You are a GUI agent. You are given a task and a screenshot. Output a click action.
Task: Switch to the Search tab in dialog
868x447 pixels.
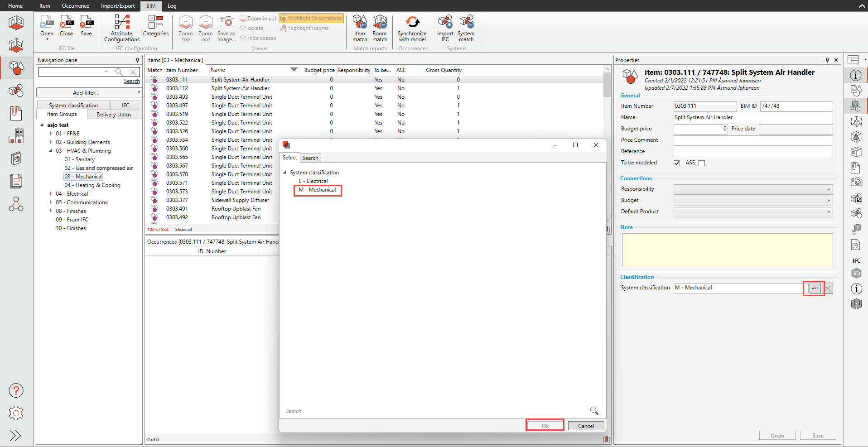click(310, 158)
